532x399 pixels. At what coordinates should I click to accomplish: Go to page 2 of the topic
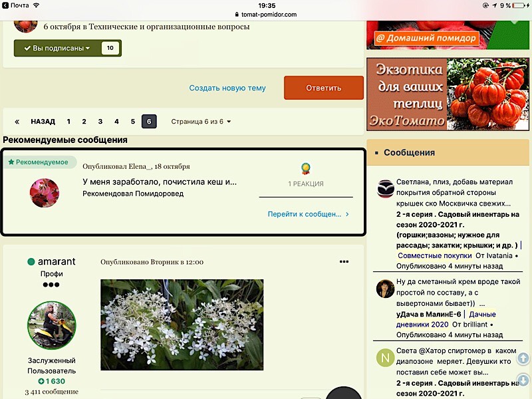(x=84, y=122)
